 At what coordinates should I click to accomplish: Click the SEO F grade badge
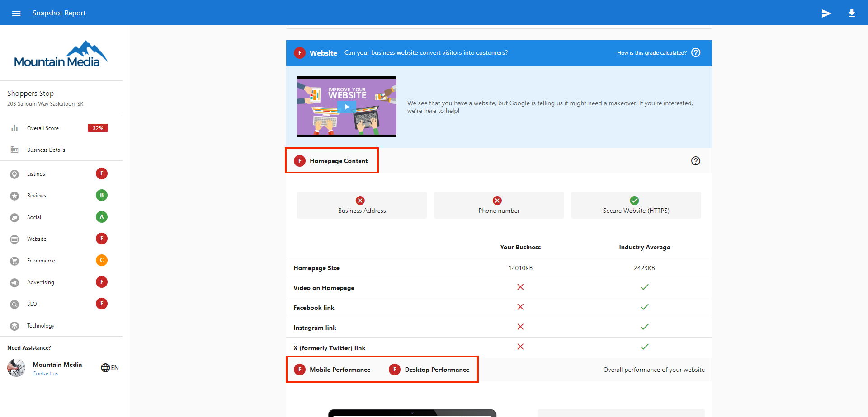pyautogui.click(x=102, y=304)
